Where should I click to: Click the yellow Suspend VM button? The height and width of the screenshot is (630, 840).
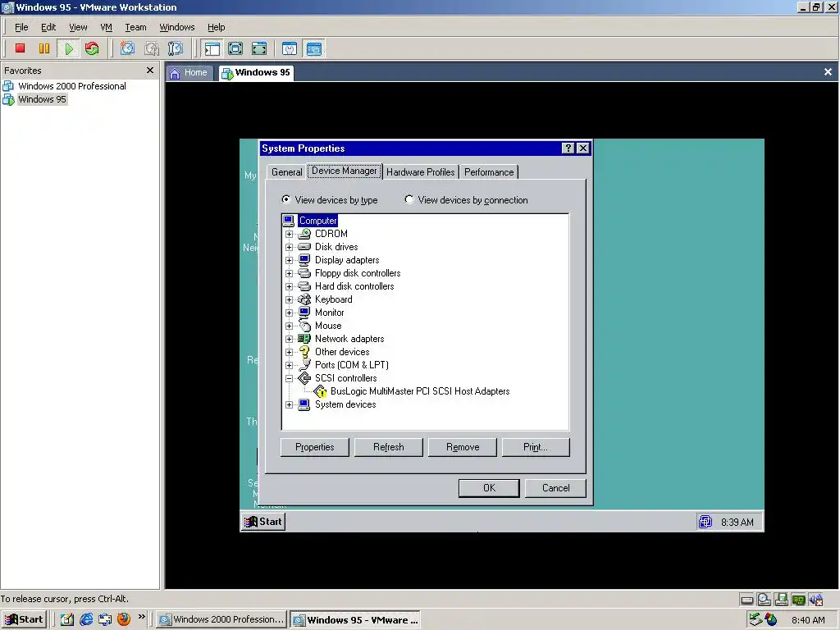[x=44, y=48]
